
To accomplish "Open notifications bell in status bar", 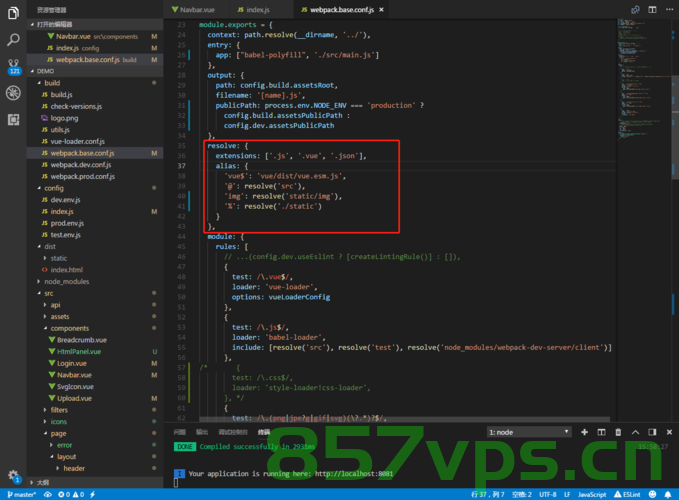I will click(668, 494).
